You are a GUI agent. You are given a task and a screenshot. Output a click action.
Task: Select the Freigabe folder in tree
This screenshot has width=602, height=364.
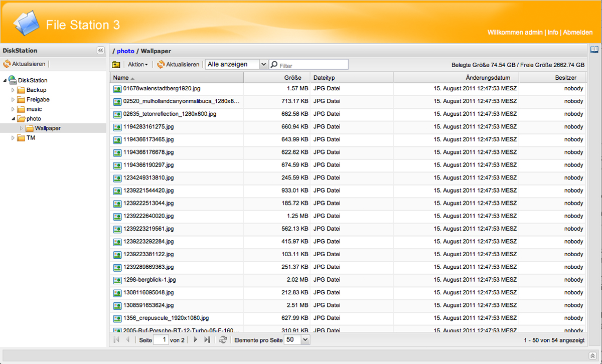pyautogui.click(x=38, y=100)
